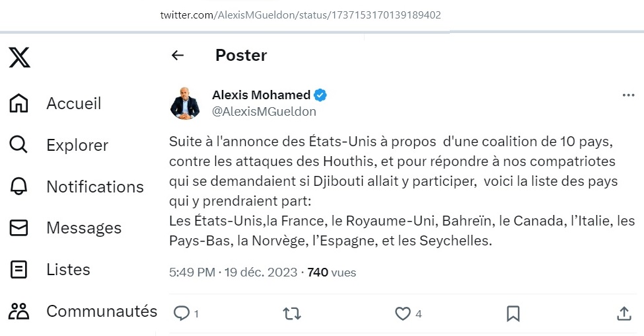
Task: Open Listes icon in sidebar
Action: tap(18, 270)
